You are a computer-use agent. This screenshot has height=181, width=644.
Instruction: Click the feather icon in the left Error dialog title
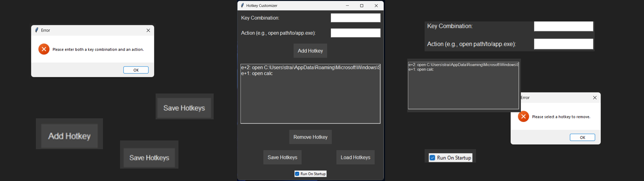[37, 30]
